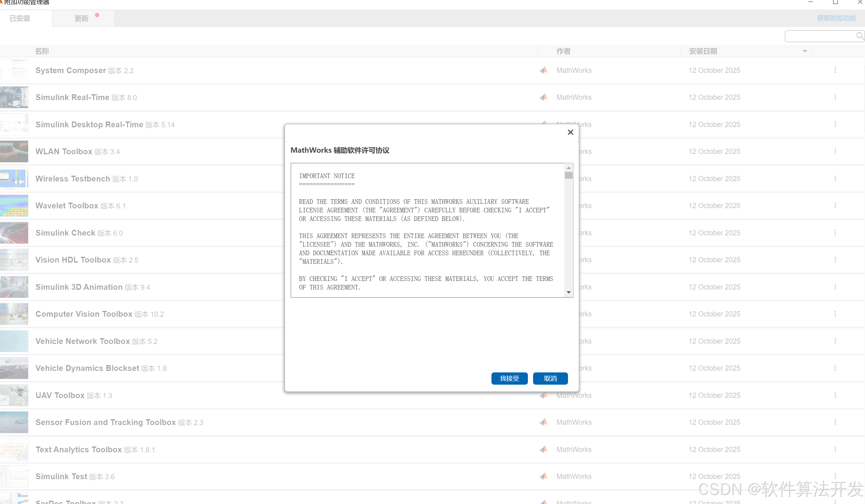Click the WLAN Toolbox thumbnail image
This screenshot has width=865, height=504.
[x=14, y=151]
